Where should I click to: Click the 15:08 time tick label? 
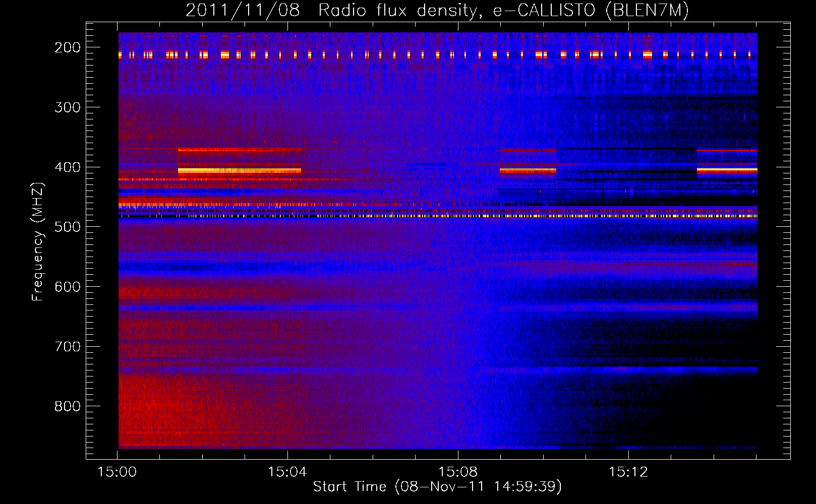point(458,472)
